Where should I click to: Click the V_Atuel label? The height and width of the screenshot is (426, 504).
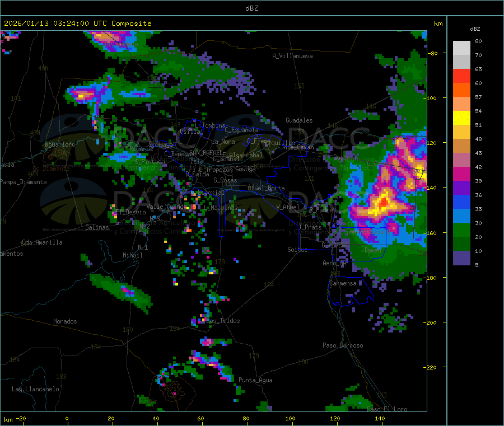(x=288, y=207)
